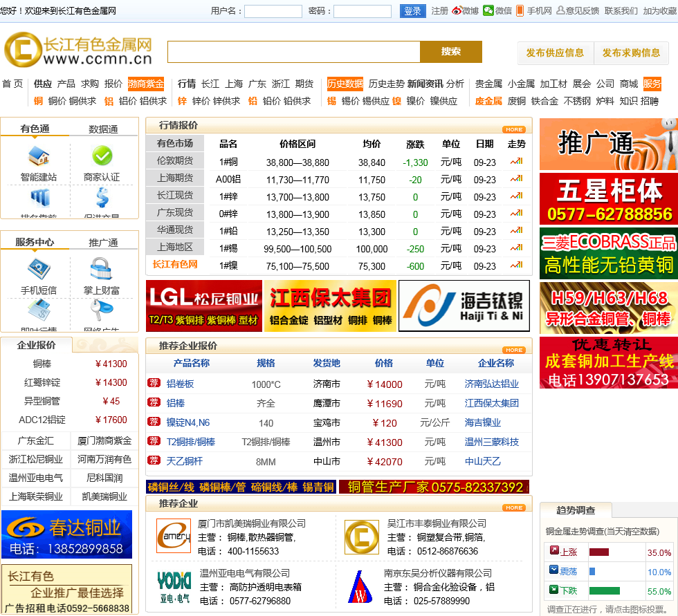
Task: Open the T2铜排/铜棒 product link
Action: (x=191, y=442)
